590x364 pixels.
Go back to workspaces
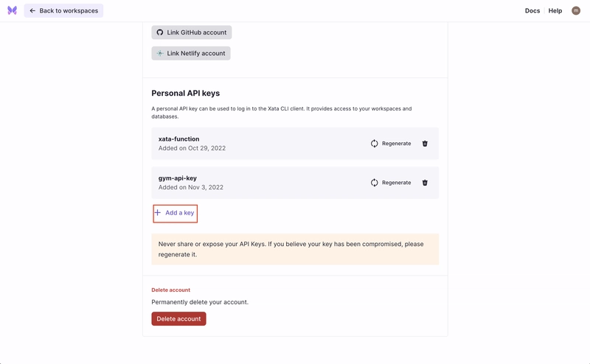(64, 11)
